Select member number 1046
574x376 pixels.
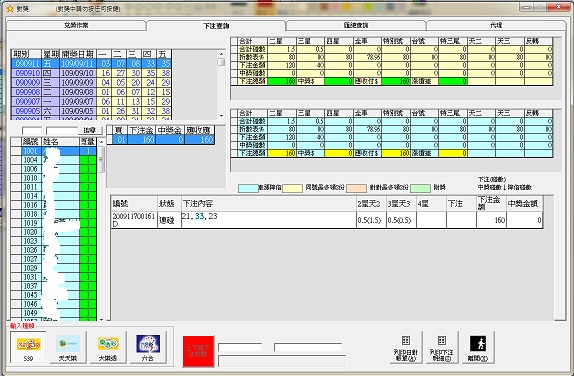point(30,304)
